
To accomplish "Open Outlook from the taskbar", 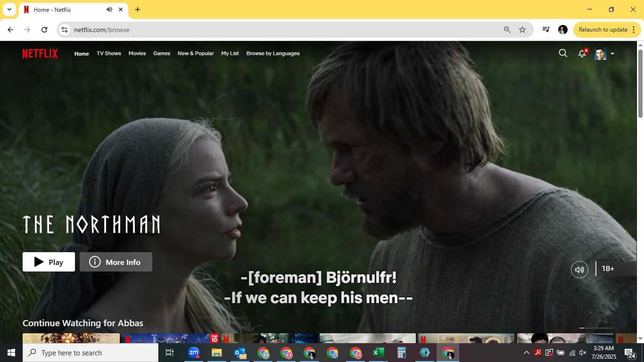I will tap(240, 353).
